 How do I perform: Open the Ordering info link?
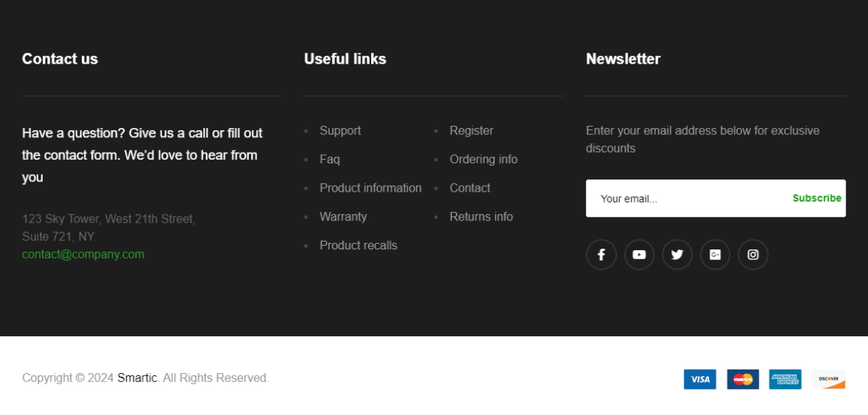tap(483, 160)
